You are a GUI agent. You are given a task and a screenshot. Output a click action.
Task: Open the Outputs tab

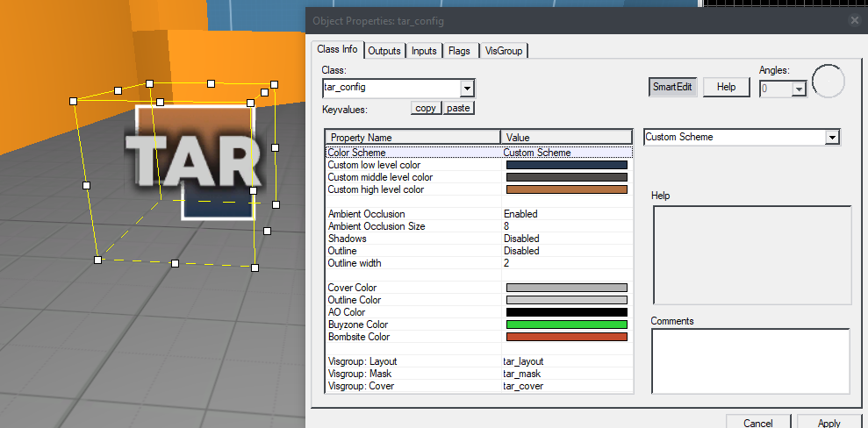point(384,51)
